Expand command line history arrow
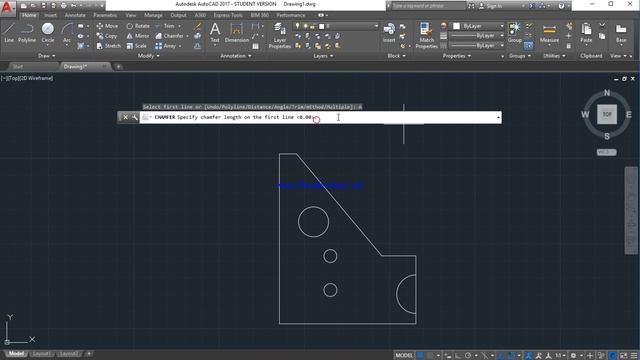Image resolution: width=640 pixels, height=360 pixels. (498, 118)
